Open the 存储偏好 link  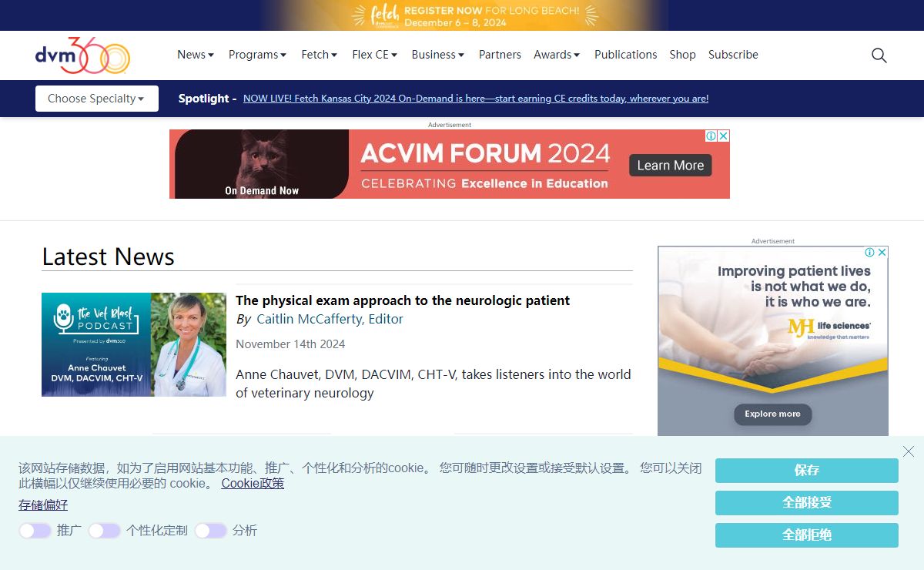pos(43,505)
